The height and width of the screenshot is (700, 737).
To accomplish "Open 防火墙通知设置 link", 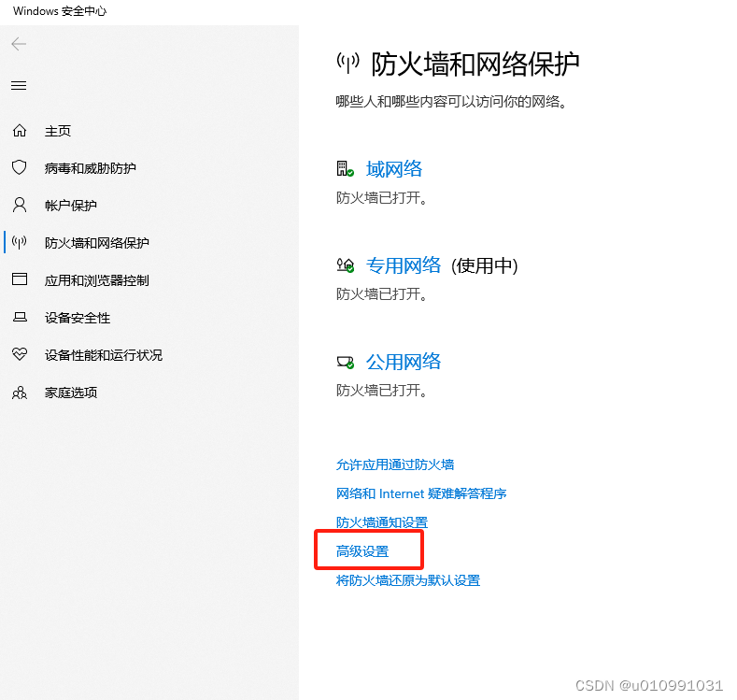I will pos(382,522).
